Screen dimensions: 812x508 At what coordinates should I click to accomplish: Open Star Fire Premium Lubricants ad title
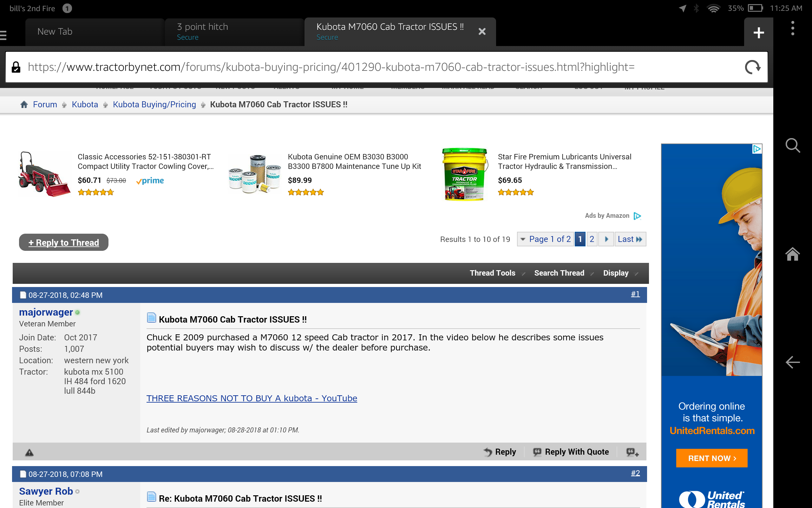point(564,162)
